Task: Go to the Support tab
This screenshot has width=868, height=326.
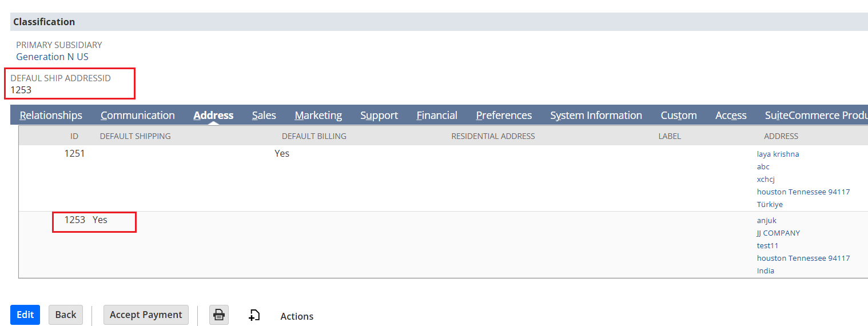Action: (x=379, y=116)
